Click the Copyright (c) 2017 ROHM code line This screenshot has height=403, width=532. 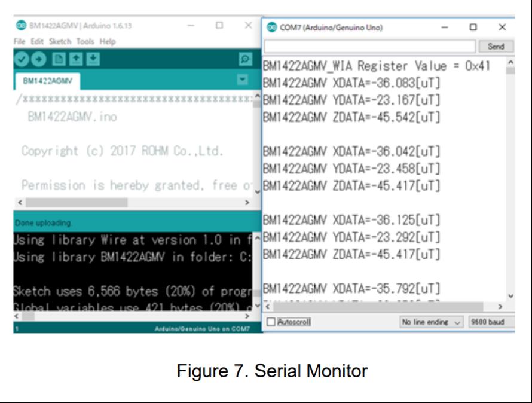coord(122,151)
